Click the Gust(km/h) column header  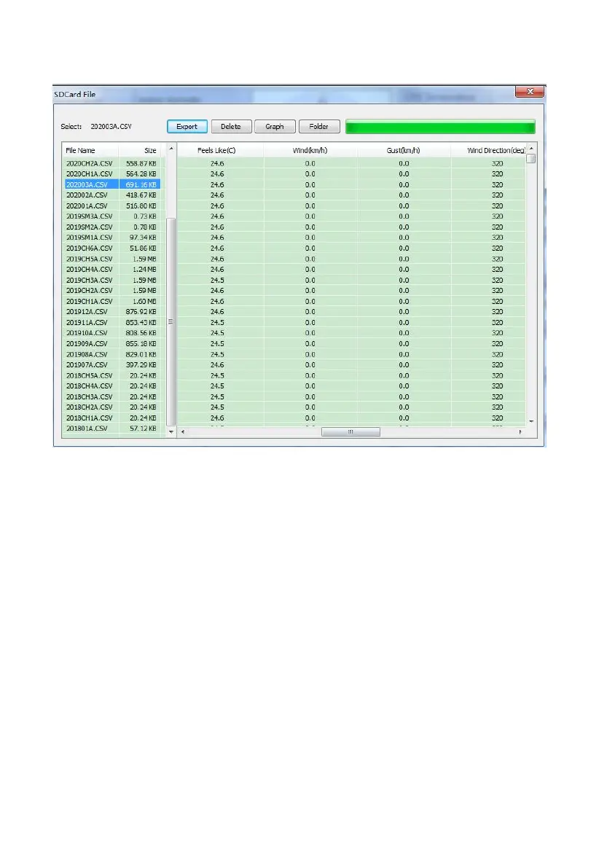pos(404,150)
